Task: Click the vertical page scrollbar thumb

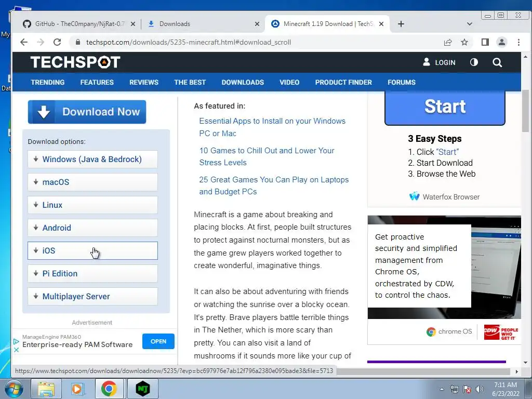Action: [525, 111]
